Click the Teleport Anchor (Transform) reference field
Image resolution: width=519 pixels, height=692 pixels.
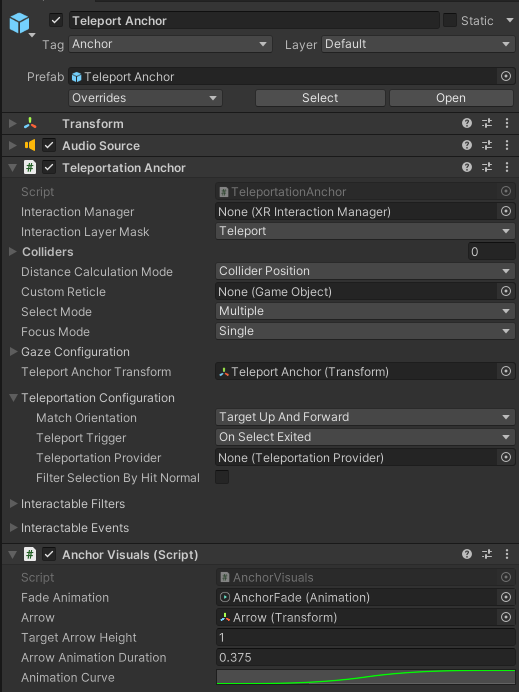pyautogui.click(x=357, y=372)
